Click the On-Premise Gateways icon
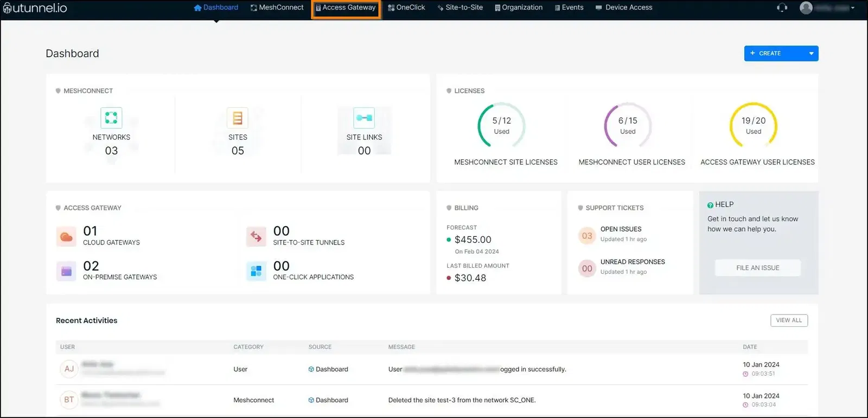The image size is (868, 418). 66,271
